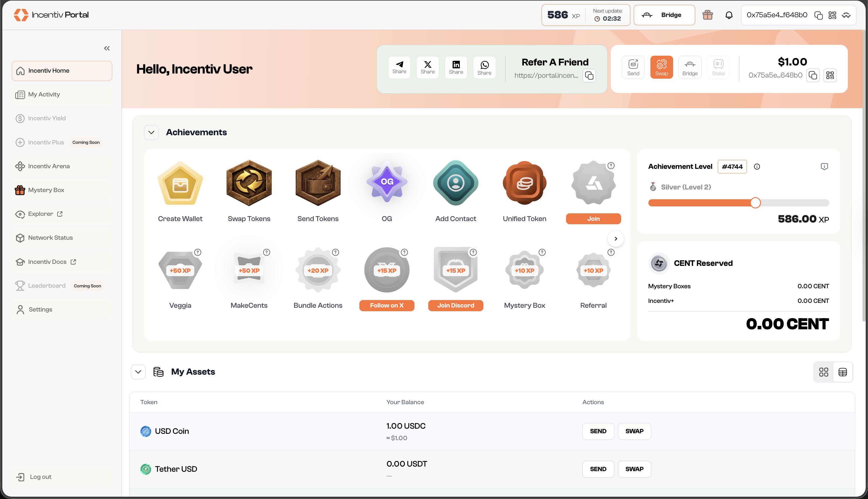Click the Join Discord button
This screenshot has height=499, width=868.
pos(455,305)
